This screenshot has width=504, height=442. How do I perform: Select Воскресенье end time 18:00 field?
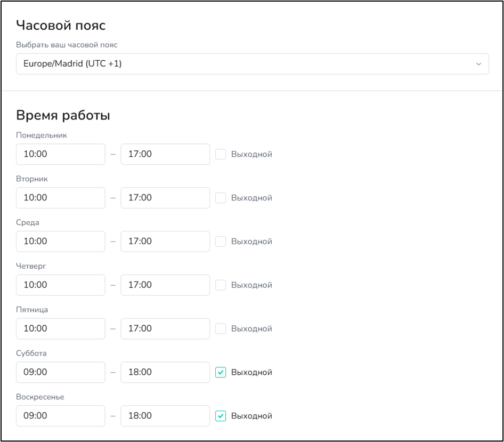[165, 416]
